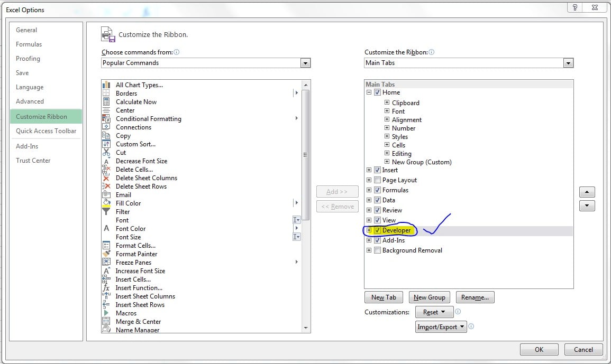Expand the New Group (Custom) node

pyautogui.click(x=387, y=162)
